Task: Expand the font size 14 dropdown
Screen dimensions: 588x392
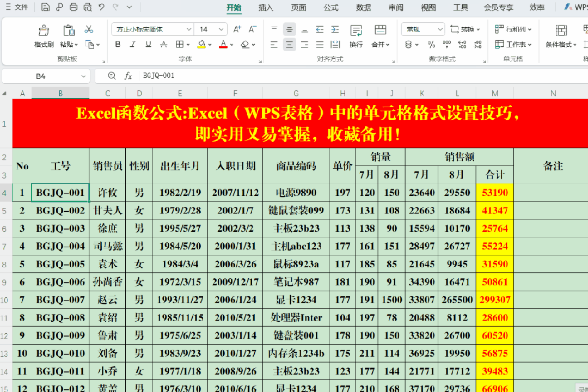Action: point(221,29)
